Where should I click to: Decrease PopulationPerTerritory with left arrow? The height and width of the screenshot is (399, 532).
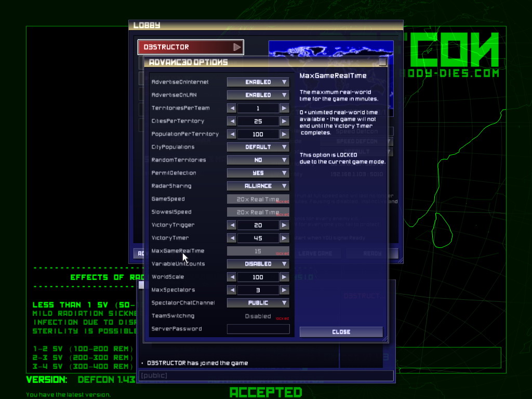pos(232,134)
